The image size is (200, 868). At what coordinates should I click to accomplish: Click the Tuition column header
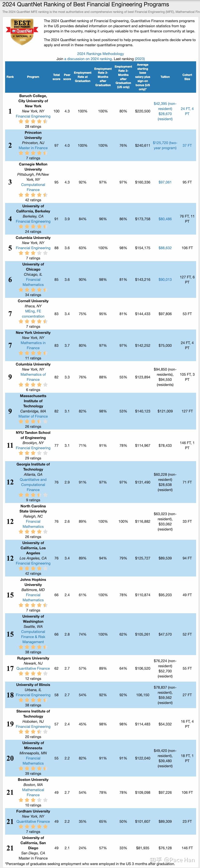tap(165, 77)
